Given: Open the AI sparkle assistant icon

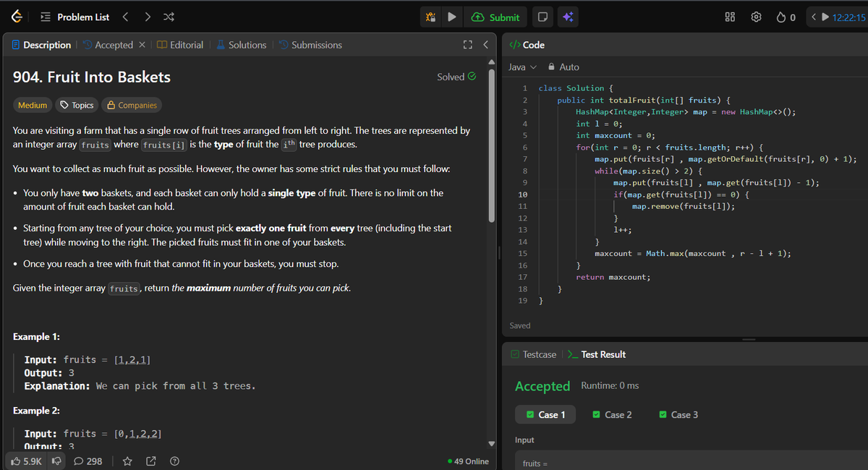Looking at the screenshot, I should [x=568, y=17].
